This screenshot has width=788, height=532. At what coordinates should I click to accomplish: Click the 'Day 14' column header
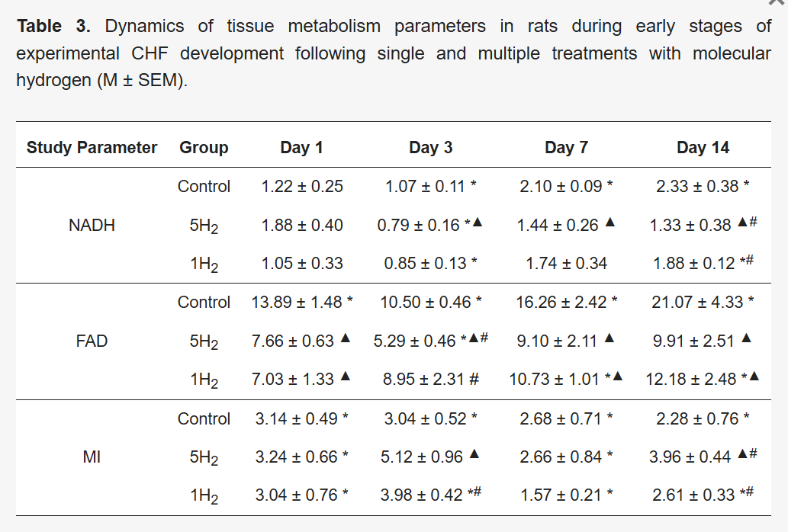coord(703,148)
